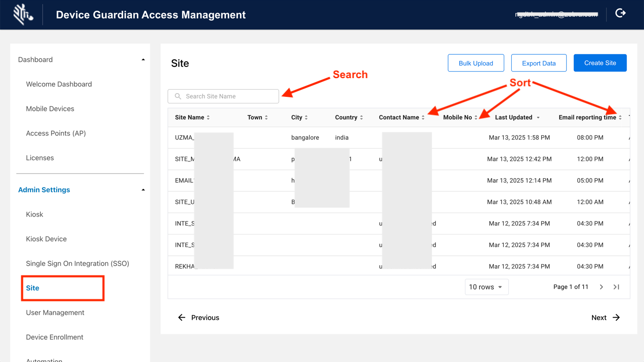This screenshot has height=362, width=644.
Task: Collapse the Dashboard menu section
Action: [x=143, y=60]
